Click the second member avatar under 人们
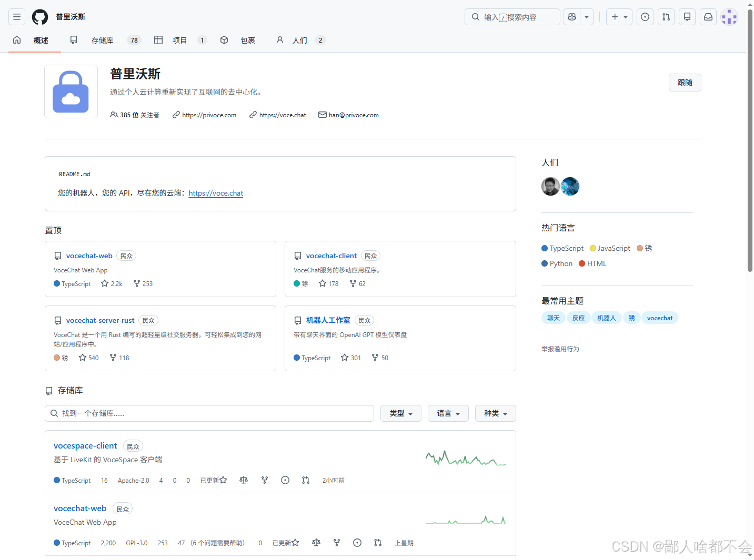Screen dimensions: 754x560 (570, 186)
